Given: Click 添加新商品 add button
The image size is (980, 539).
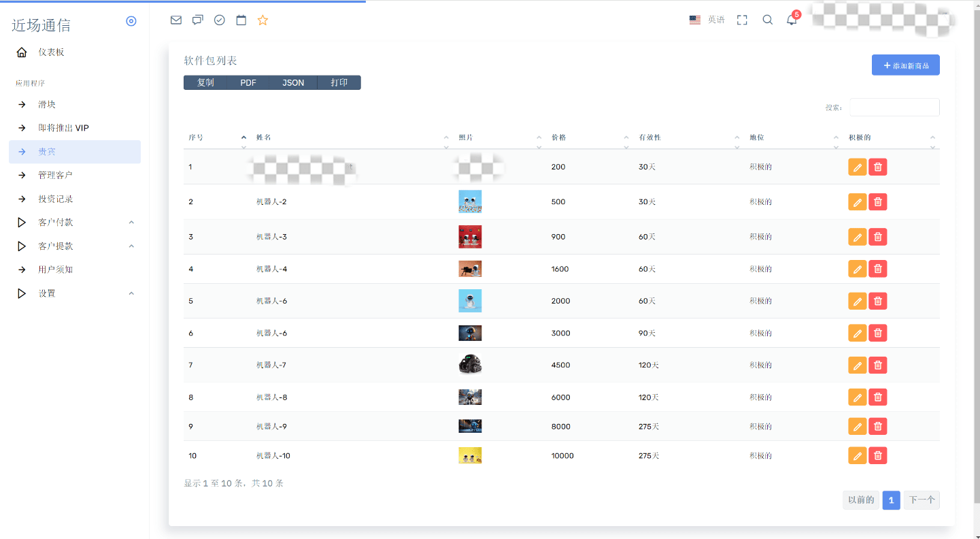Looking at the screenshot, I should pyautogui.click(x=906, y=65).
